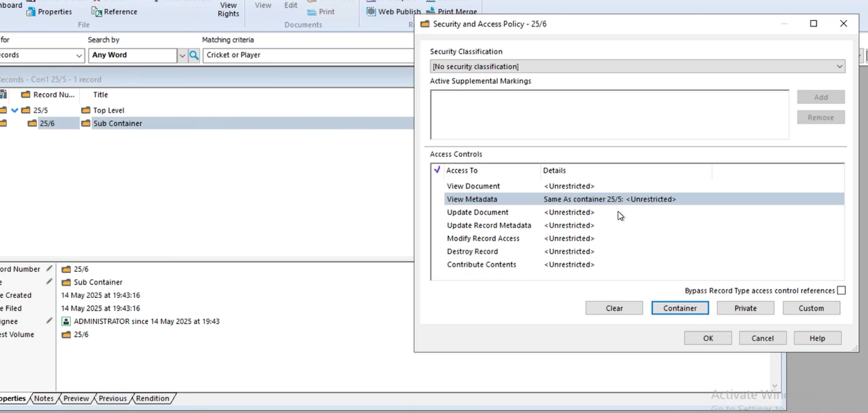Click the folder icon beside Sub Container title
This screenshot has width=868, height=413.
point(86,123)
